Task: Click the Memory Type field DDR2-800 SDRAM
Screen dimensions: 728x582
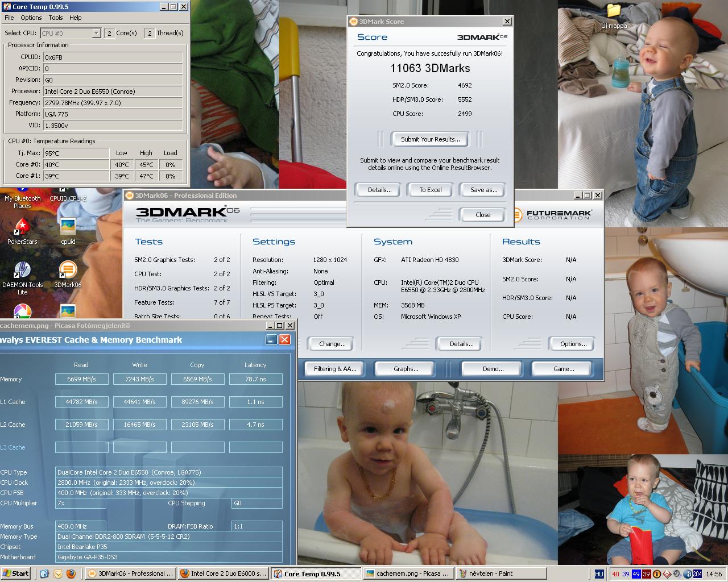Action: pos(168,537)
